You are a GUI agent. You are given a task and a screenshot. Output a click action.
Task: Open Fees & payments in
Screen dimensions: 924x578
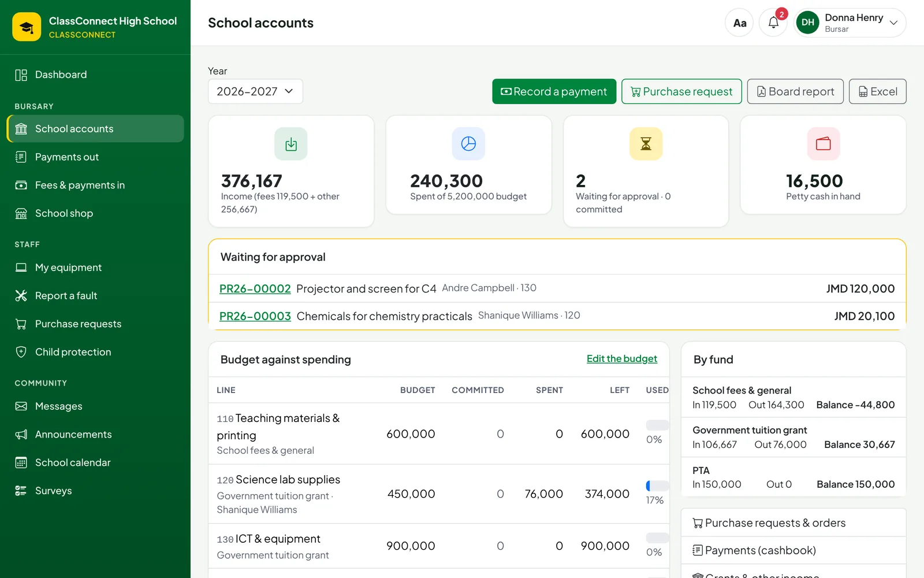click(95, 185)
